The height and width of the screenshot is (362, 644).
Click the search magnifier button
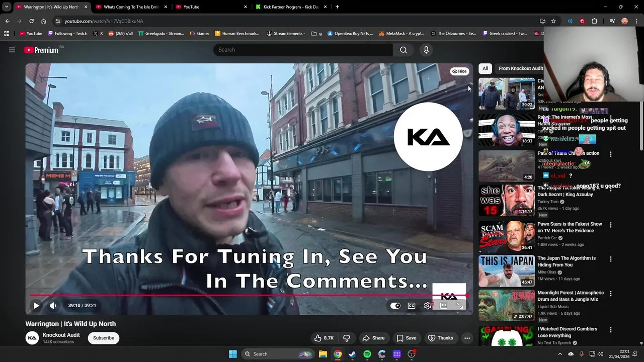[404, 50]
